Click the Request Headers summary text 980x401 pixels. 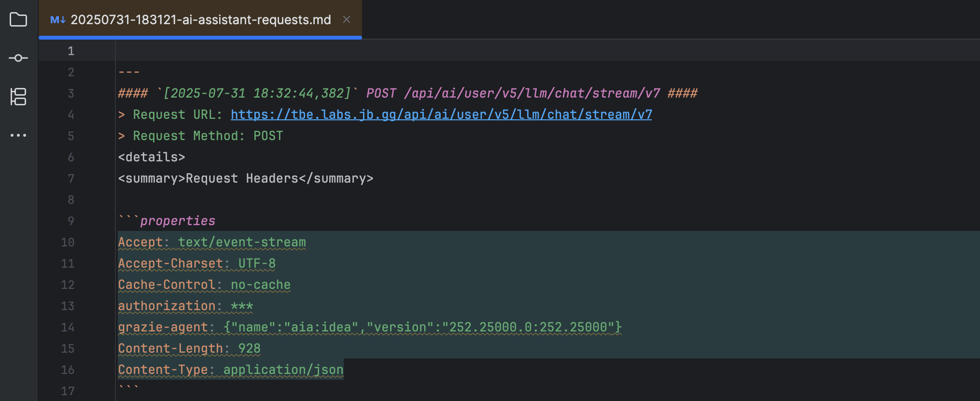[x=246, y=178]
